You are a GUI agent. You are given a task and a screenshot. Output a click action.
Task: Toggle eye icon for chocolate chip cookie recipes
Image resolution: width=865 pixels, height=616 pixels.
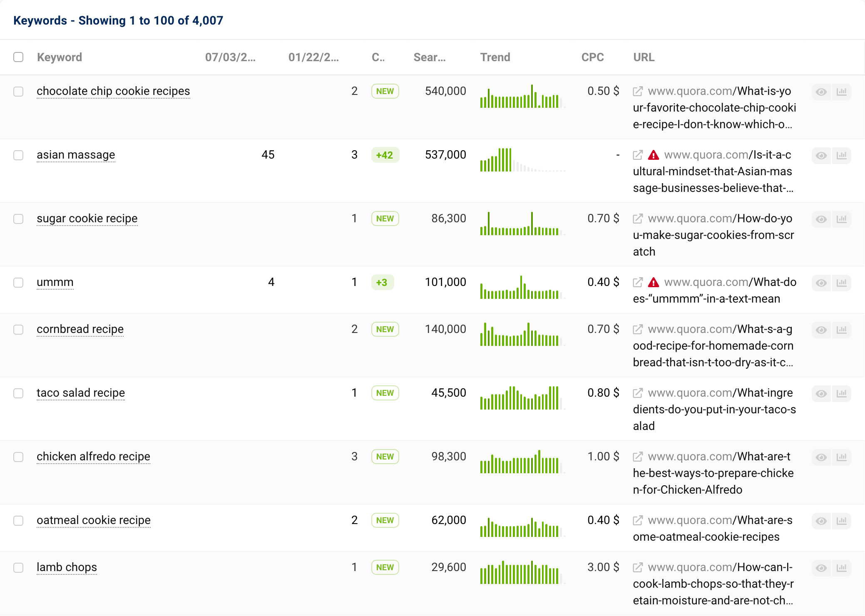click(821, 92)
